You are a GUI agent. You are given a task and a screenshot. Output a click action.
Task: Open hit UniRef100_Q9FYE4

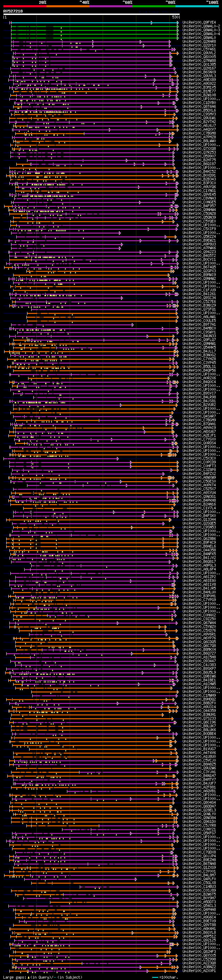(199, 23)
